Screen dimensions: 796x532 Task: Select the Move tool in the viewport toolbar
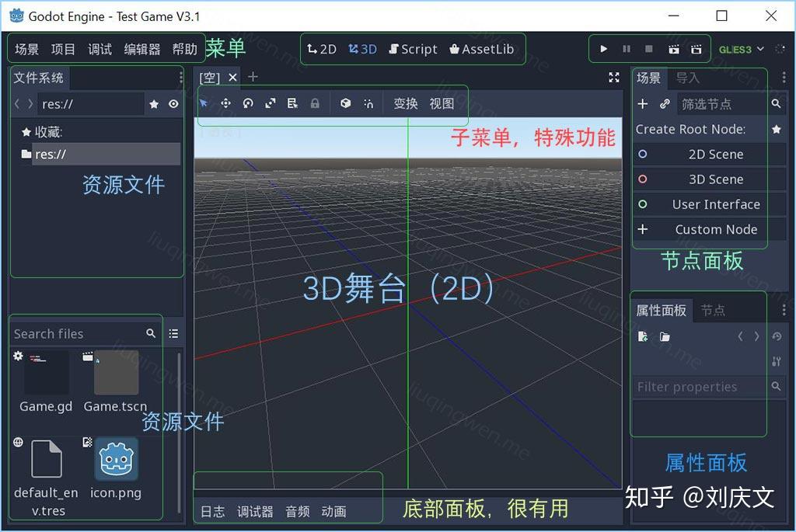click(x=225, y=103)
